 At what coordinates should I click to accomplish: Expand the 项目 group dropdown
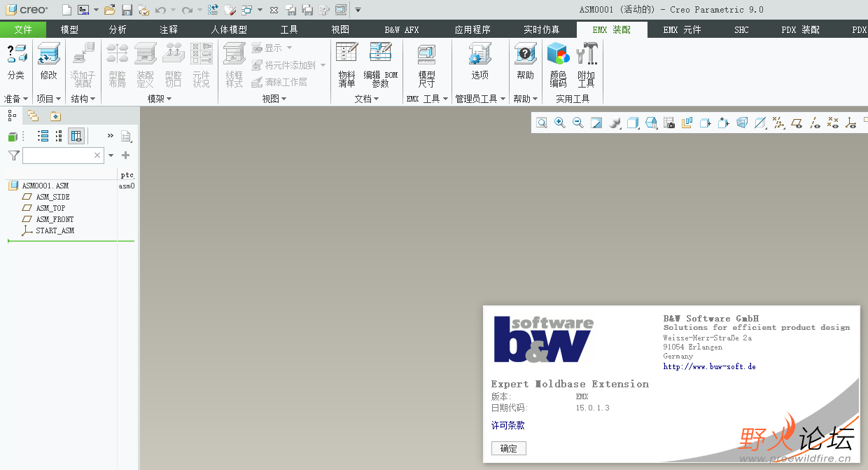[x=49, y=99]
